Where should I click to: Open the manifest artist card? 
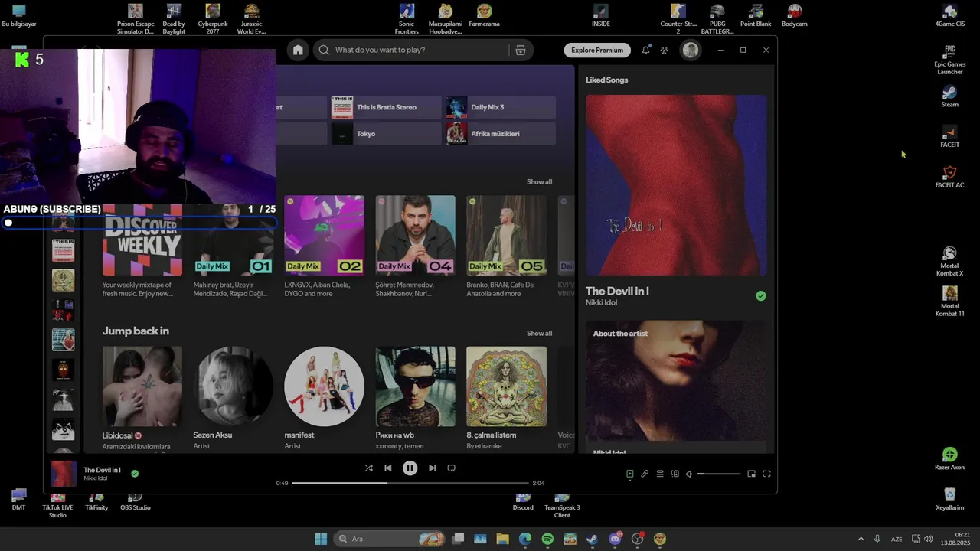324,398
